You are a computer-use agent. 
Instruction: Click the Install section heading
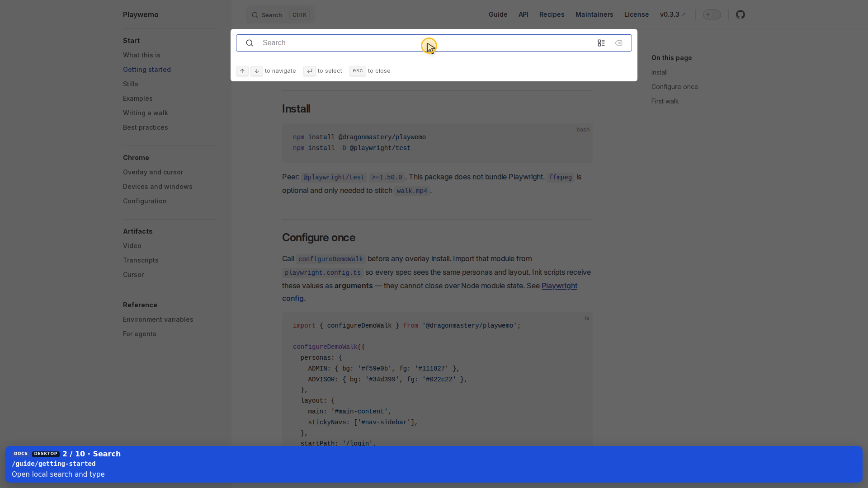296,109
